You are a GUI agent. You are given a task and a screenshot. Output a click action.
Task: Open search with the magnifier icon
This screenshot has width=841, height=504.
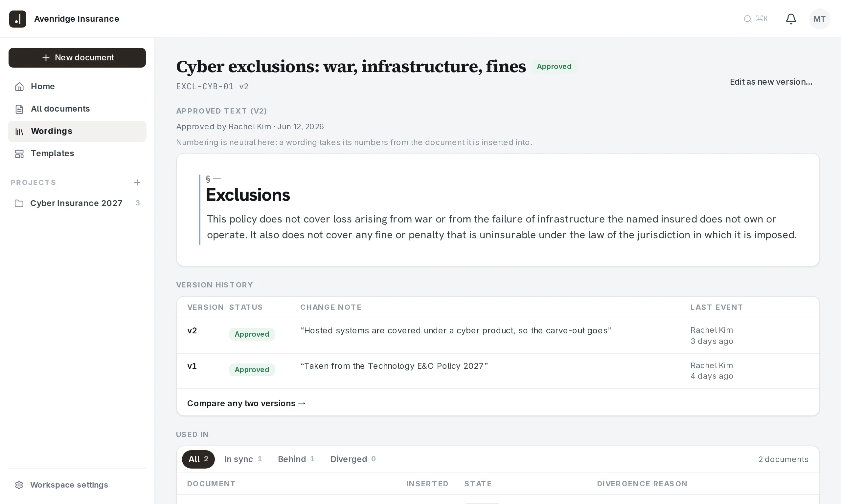pos(747,19)
